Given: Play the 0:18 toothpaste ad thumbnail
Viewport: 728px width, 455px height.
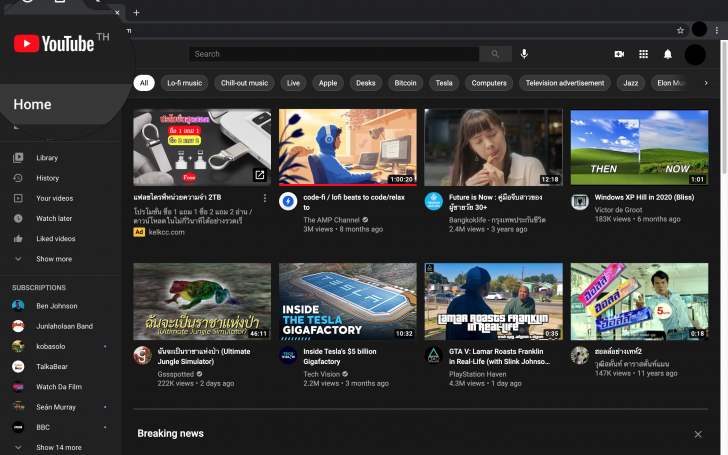Looking at the screenshot, I should [639, 301].
